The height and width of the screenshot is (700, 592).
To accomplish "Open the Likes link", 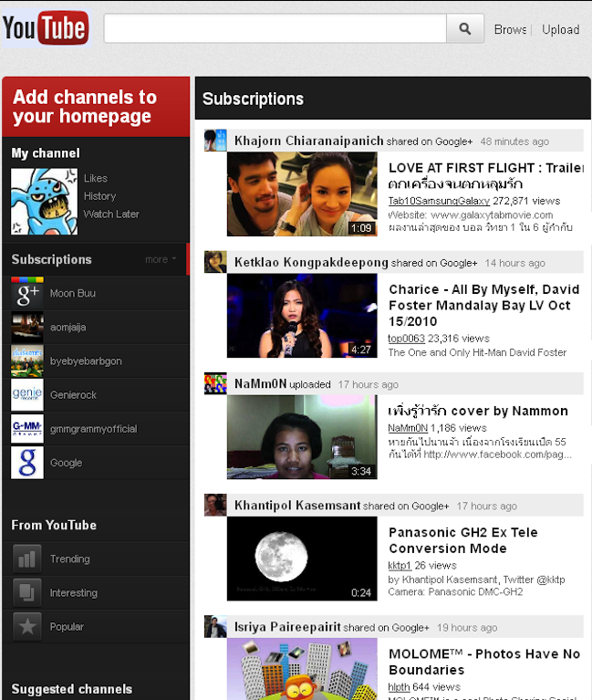I will click(x=96, y=178).
